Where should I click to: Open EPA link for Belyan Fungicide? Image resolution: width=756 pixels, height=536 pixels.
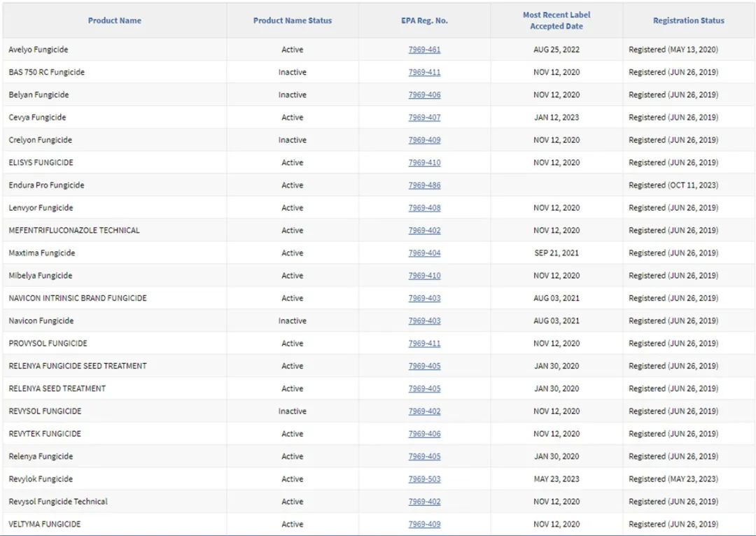point(424,95)
